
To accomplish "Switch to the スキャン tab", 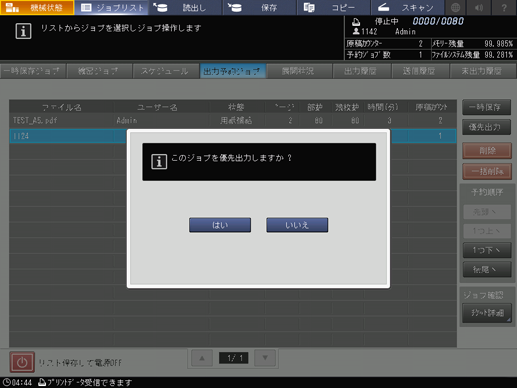I will coord(407,7).
